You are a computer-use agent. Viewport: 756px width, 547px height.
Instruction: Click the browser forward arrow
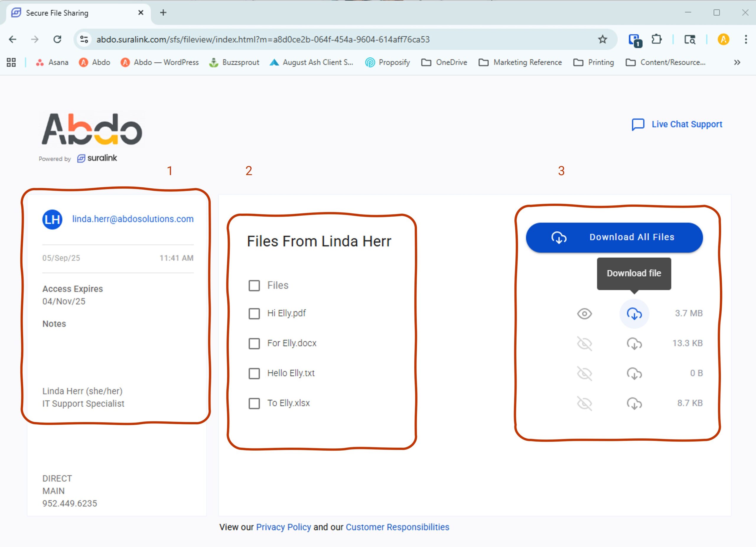click(x=35, y=39)
